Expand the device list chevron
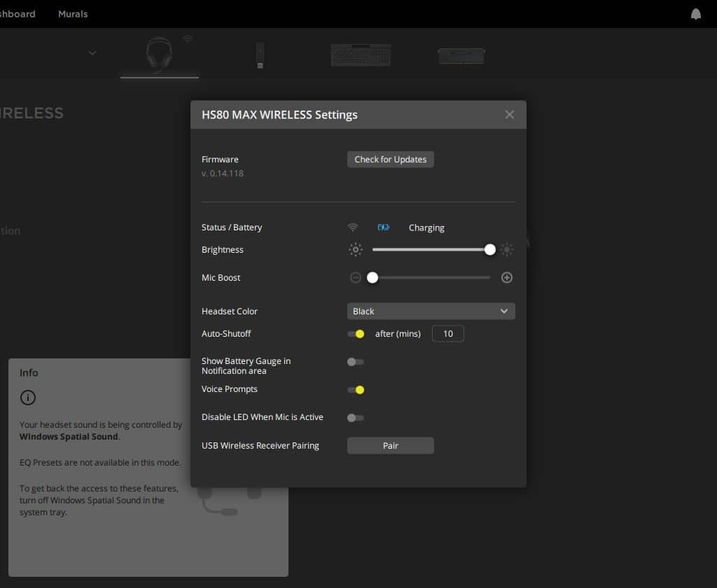Image resolution: width=717 pixels, height=588 pixels. click(92, 53)
